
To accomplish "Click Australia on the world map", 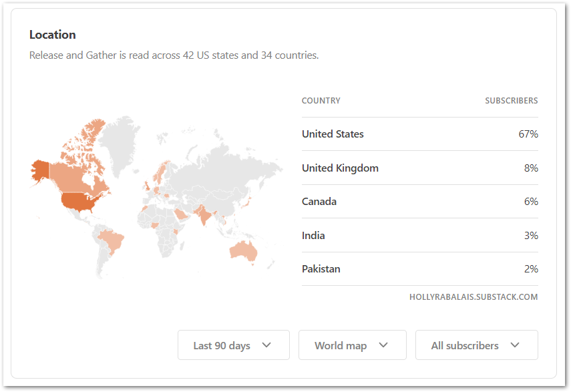I will (x=243, y=250).
